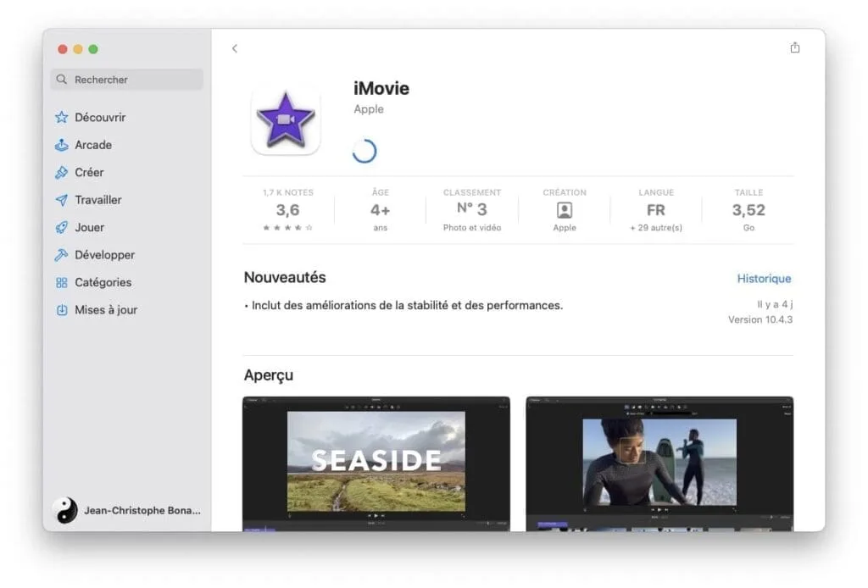Screen dimensions: 868x588
Task: Click the Création developer person icon
Action: point(564,210)
